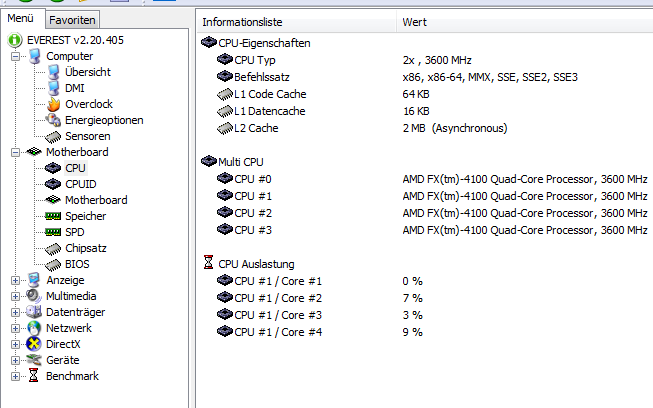The height and width of the screenshot is (408, 653).
Task: Select the CPU #3 row
Action: 425,230
